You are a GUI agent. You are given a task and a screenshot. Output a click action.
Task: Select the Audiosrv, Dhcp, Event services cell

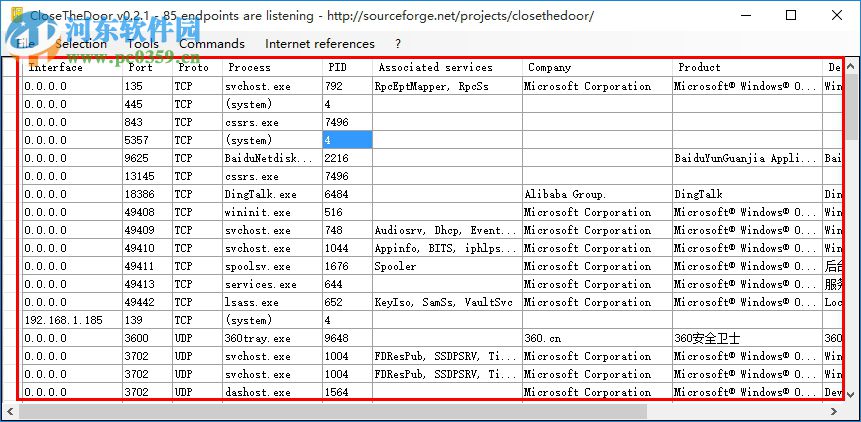point(447,230)
